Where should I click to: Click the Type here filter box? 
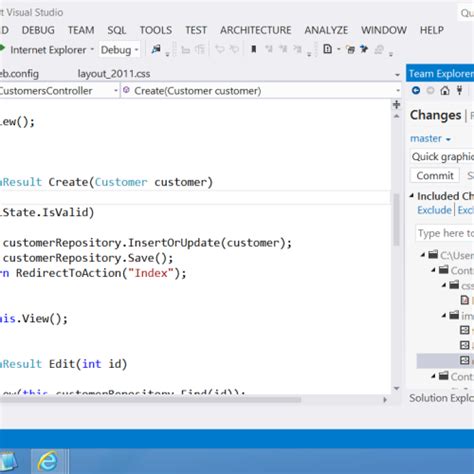pos(445,233)
